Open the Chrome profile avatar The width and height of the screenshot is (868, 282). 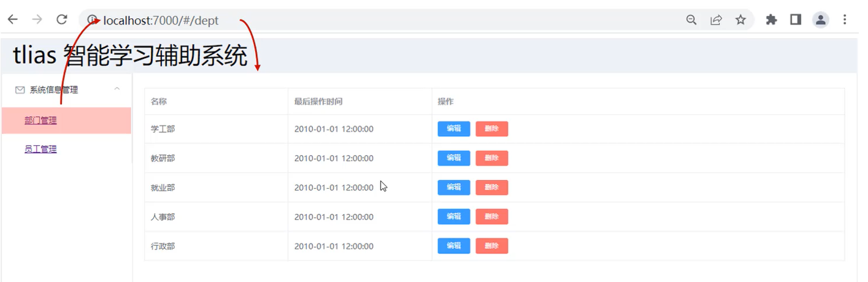pyautogui.click(x=820, y=20)
